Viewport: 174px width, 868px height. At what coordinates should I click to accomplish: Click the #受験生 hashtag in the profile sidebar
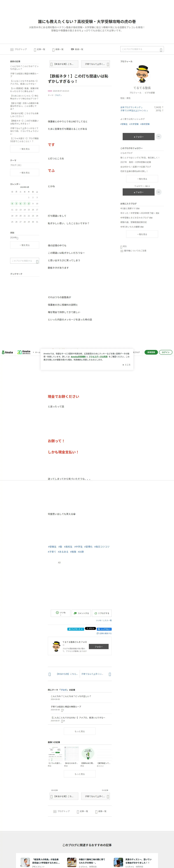(x=124, y=124)
